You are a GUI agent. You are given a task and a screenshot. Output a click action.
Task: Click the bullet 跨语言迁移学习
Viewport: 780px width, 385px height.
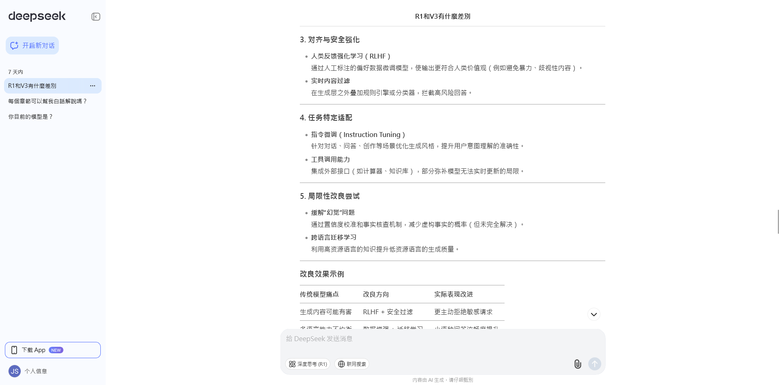[x=334, y=237]
